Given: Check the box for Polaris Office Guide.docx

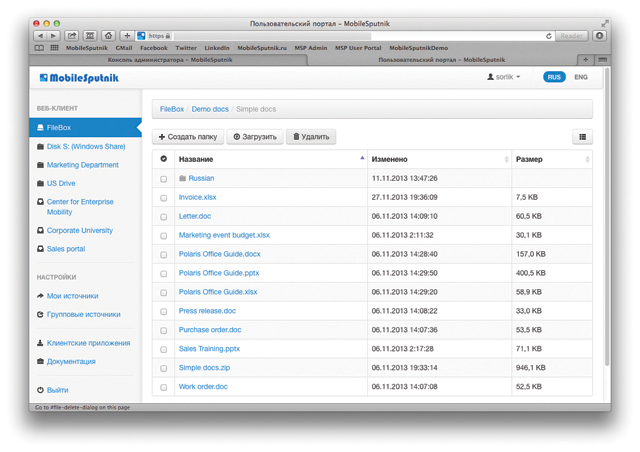Looking at the screenshot, I should pyautogui.click(x=163, y=255).
